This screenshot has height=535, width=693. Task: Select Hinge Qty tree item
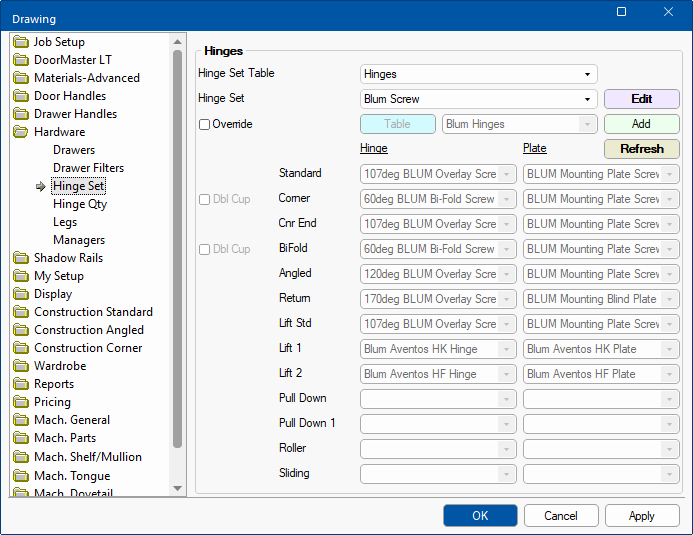click(x=80, y=204)
